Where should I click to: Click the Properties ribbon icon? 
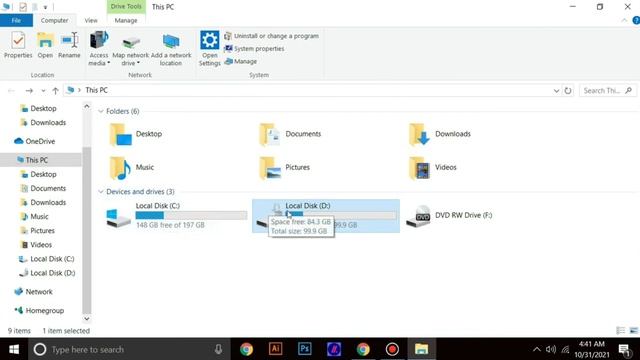pos(18,45)
